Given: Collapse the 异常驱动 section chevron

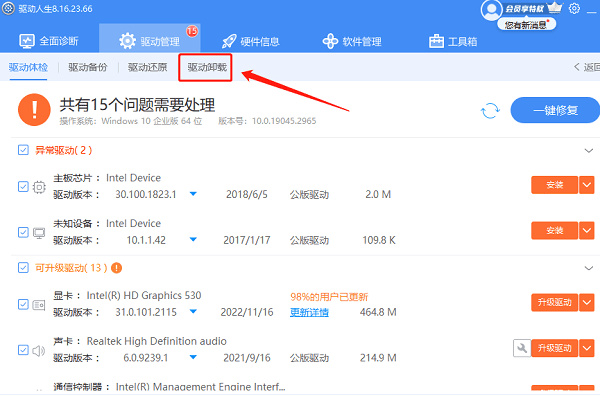Looking at the screenshot, I should point(589,150).
